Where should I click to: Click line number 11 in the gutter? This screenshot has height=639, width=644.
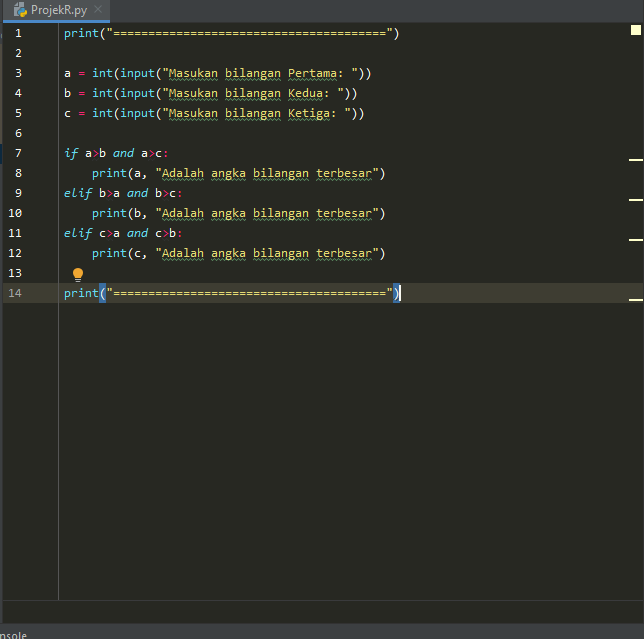pyautogui.click(x=15, y=233)
